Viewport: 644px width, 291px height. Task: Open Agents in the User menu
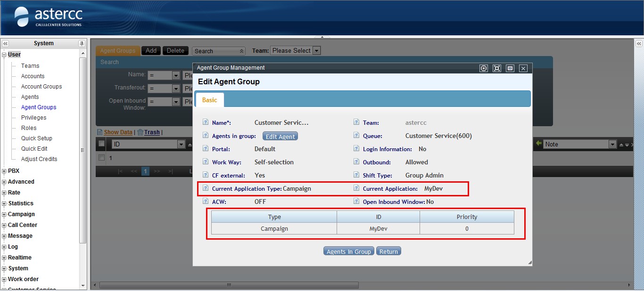pyautogui.click(x=30, y=97)
